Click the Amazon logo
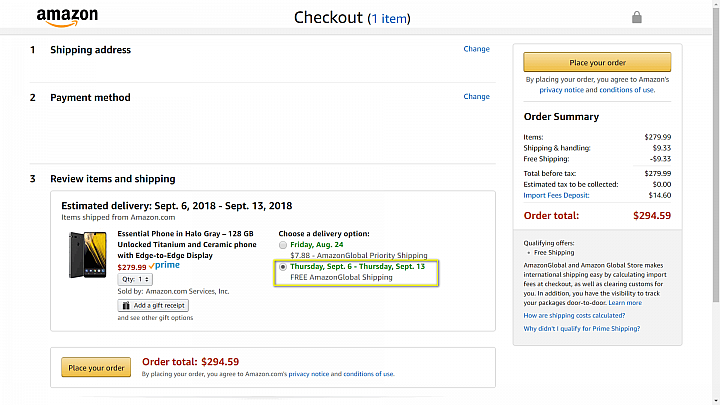Viewport: 720px width, 405px height. 67,17
